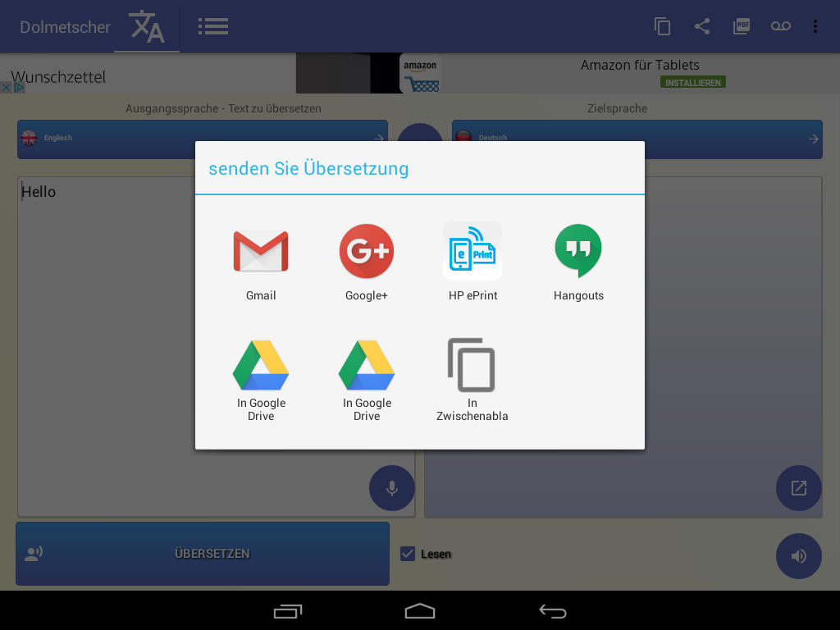Screen dimensions: 840x630
Task: Pick the second In Google Drive option
Action: click(367, 379)
